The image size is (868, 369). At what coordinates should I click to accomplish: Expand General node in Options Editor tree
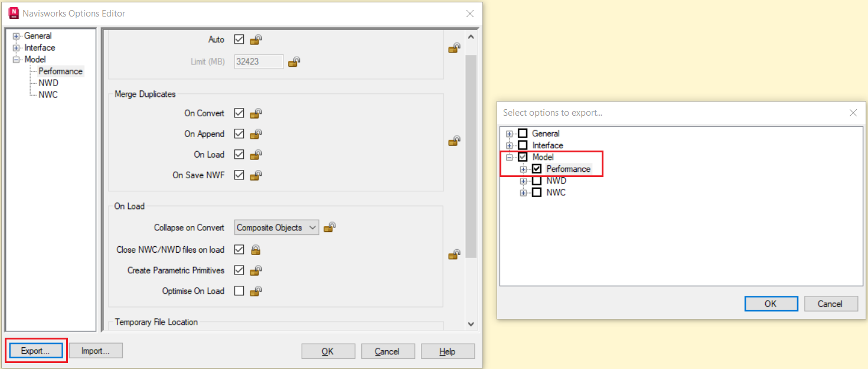pos(16,36)
